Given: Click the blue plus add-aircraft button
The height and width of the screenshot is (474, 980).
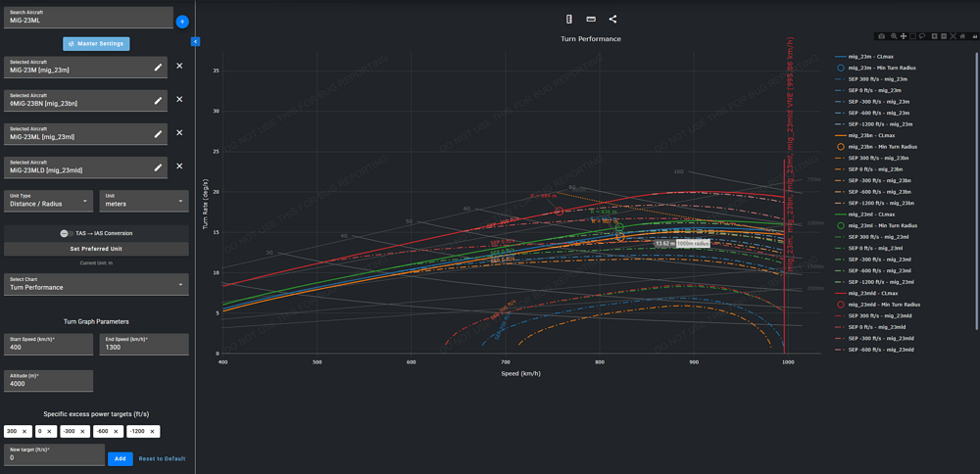Looking at the screenshot, I should click(182, 22).
